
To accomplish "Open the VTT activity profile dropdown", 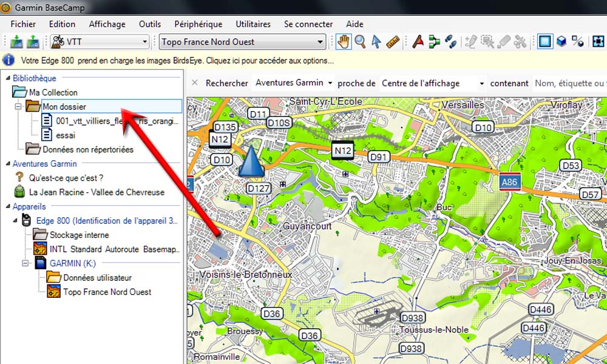I will pyautogui.click(x=145, y=42).
